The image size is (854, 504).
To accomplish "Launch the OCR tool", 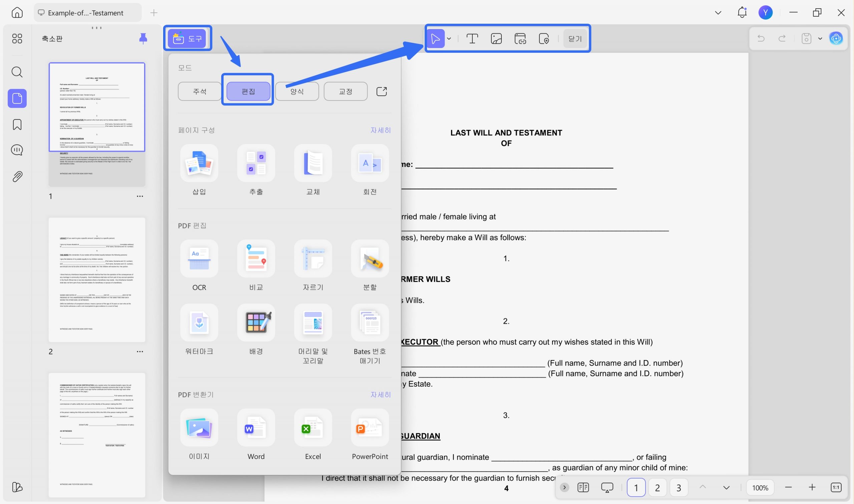I will (199, 266).
